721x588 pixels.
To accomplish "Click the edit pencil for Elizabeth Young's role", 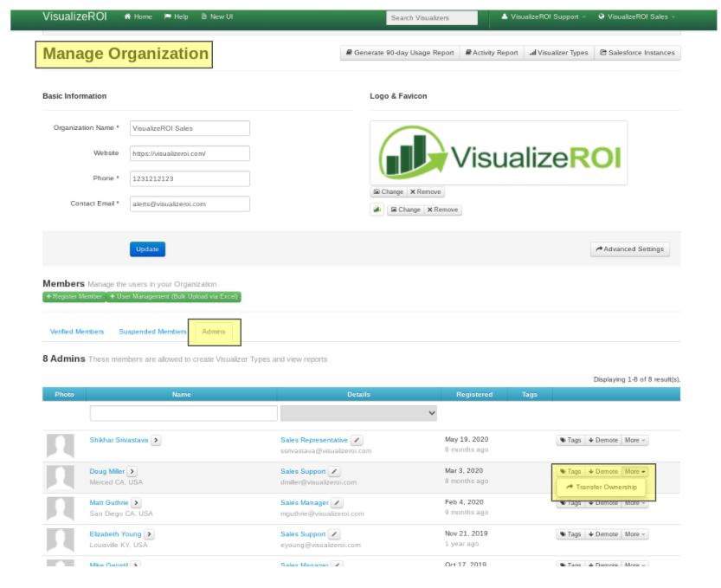I will 335,534.
